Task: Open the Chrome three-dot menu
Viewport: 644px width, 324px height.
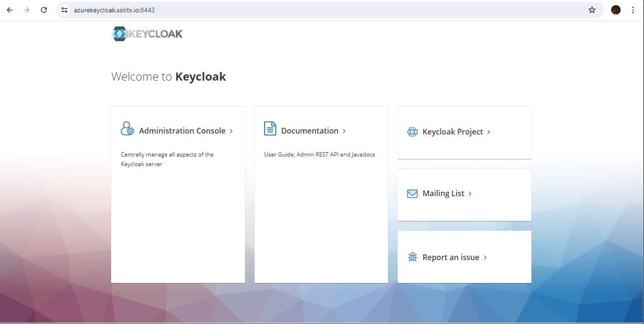Action: pyautogui.click(x=633, y=10)
